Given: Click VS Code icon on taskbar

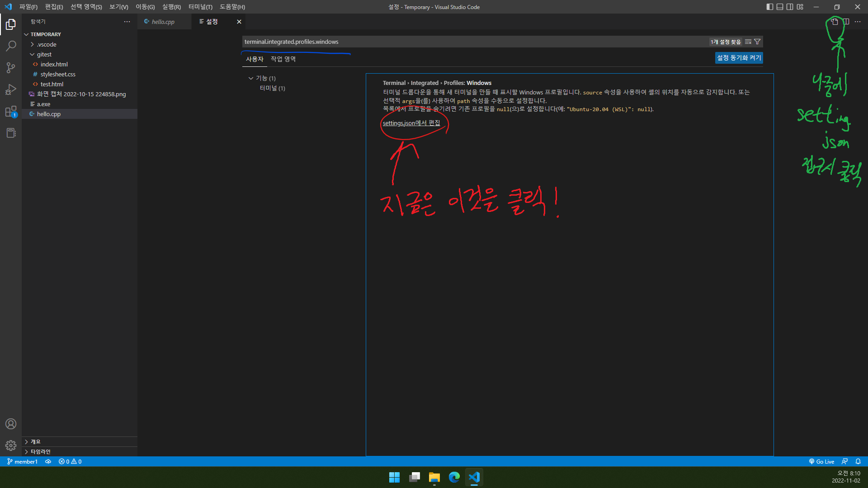Looking at the screenshot, I should click(474, 477).
